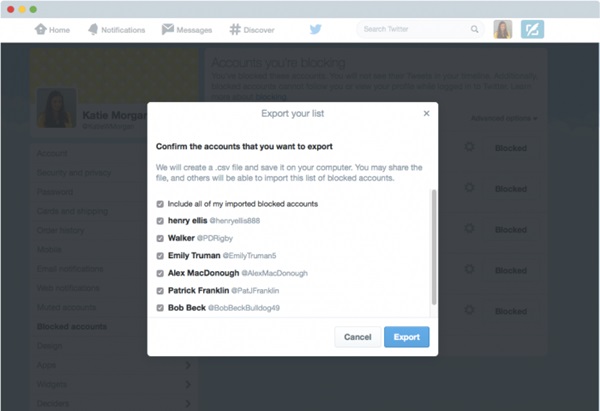Uncheck Include all imported blocked accounts

click(x=161, y=203)
